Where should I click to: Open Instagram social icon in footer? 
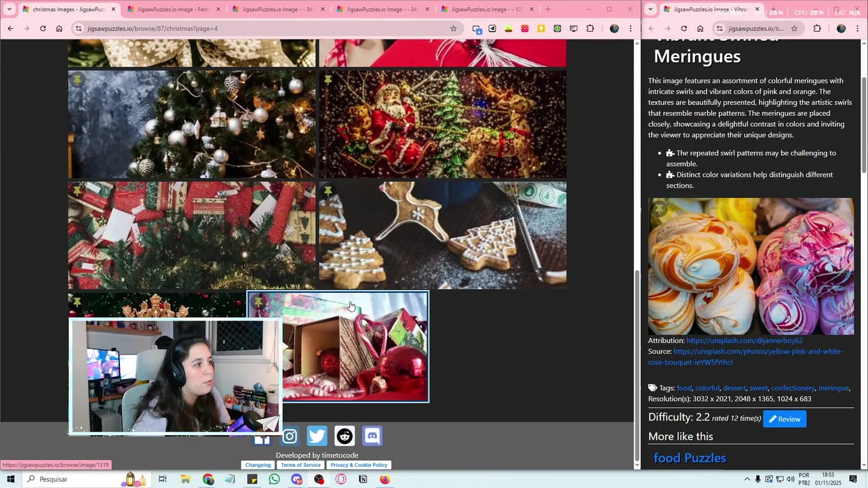[290, 436]
